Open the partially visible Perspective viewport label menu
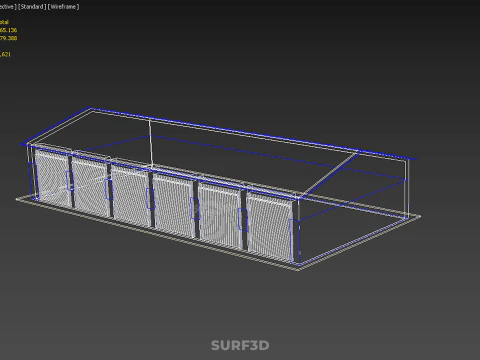 click(8, 7)
